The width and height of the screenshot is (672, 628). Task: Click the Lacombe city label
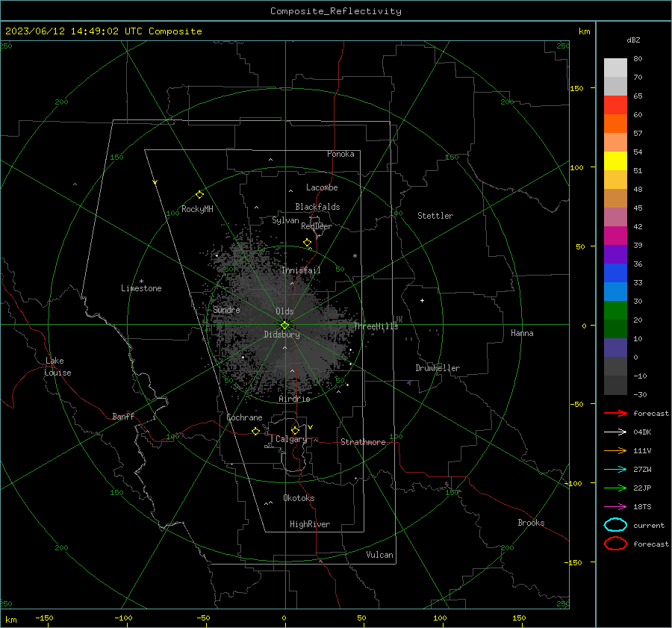click(322, 187)
